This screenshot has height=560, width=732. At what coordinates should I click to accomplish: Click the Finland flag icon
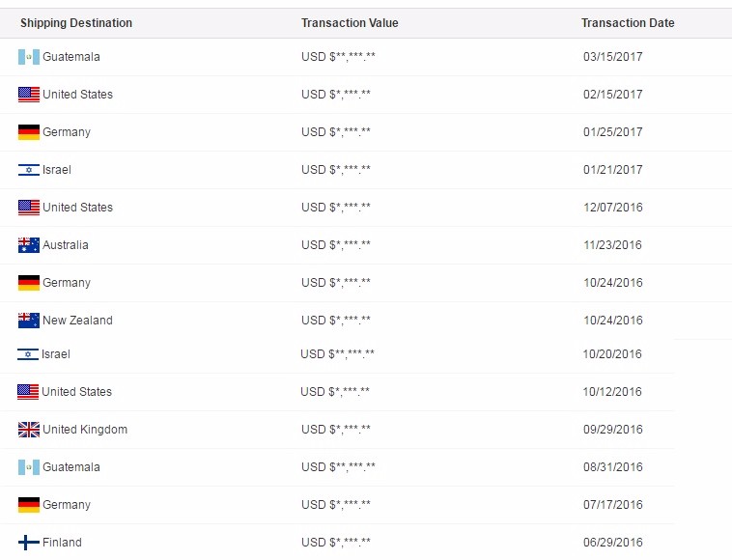coord(29,543)
